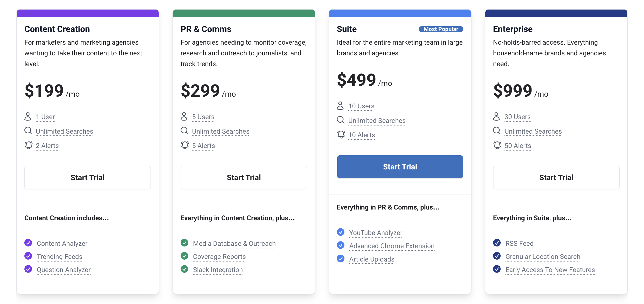
Task: Start the Suite plan trial
Action: [x=400, y=167]
